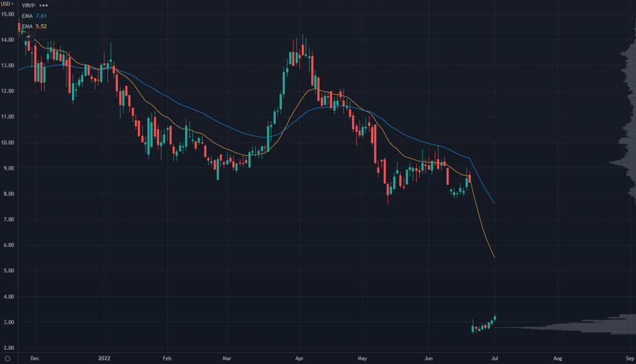This screenshot has width=636, height=364.
Task: Open the USD currency dropdown
Action: click(7, 4)
